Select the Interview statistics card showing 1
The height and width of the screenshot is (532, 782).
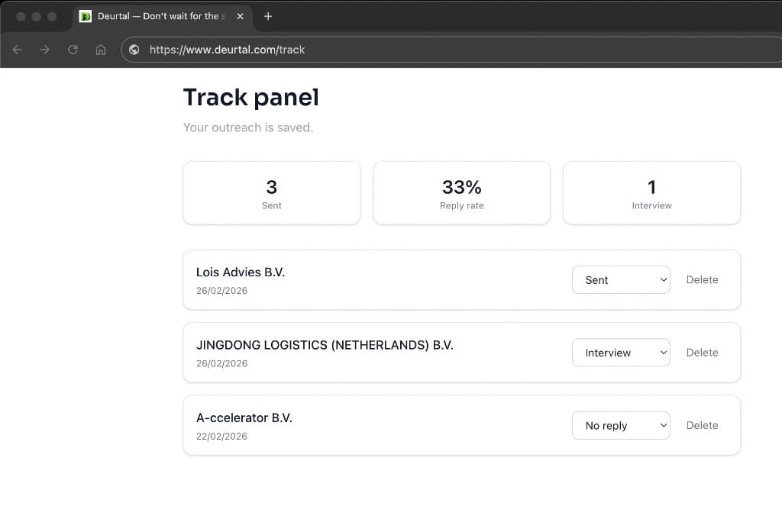coord(651,192)
